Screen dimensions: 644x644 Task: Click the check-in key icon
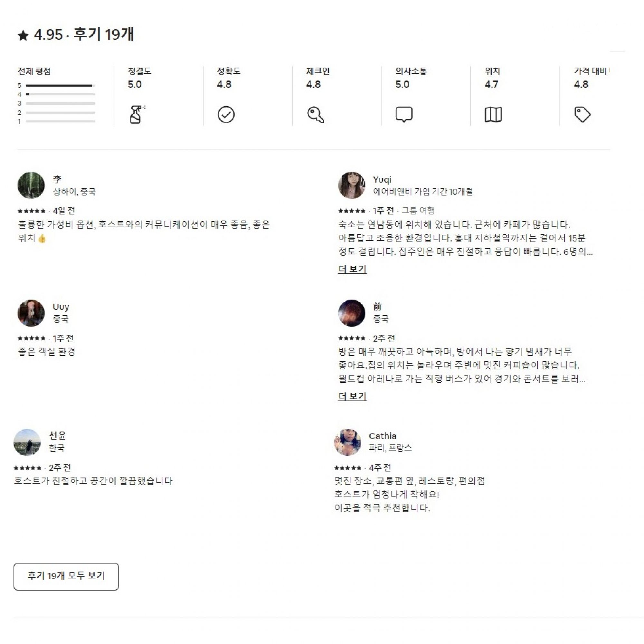point(315,115)
